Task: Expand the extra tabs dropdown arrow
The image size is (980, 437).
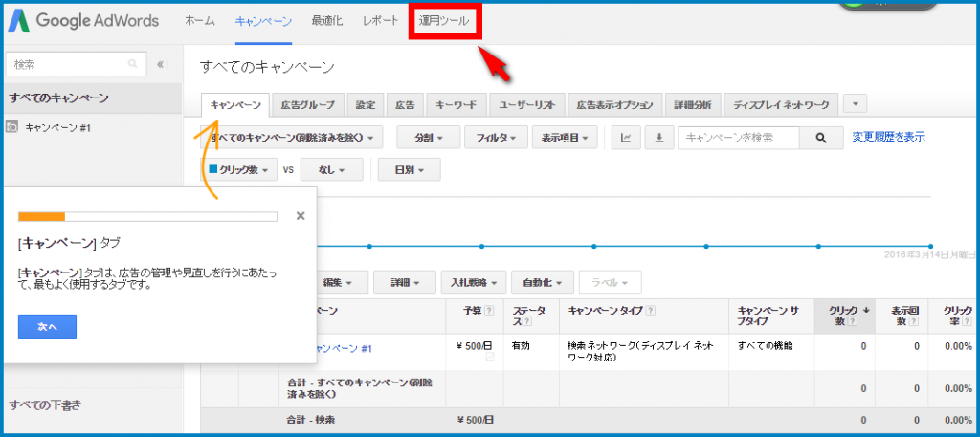Action: pyautogui.click(x=855, y=103)
